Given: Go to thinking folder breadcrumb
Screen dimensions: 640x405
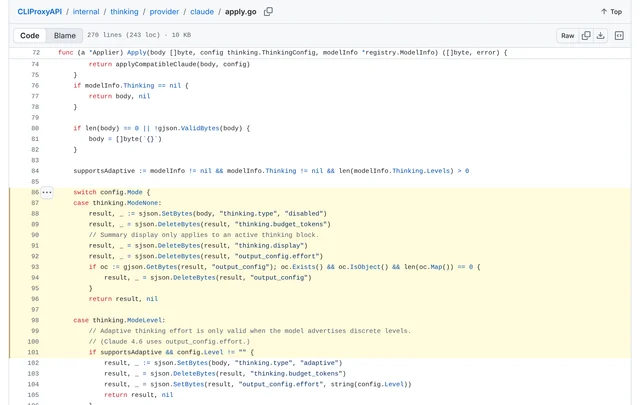Looking at the screenshot, I should 124,11.
